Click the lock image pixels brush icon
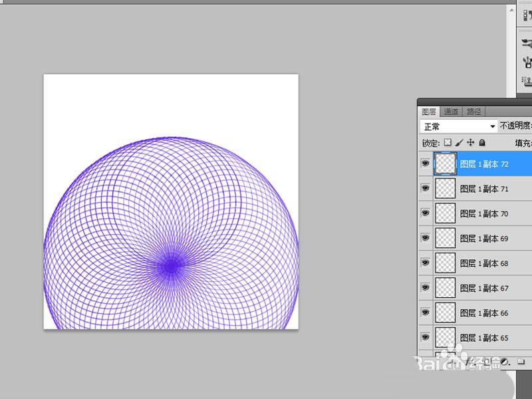The height and width of the screenshot is (399, 532). point(459,142)
